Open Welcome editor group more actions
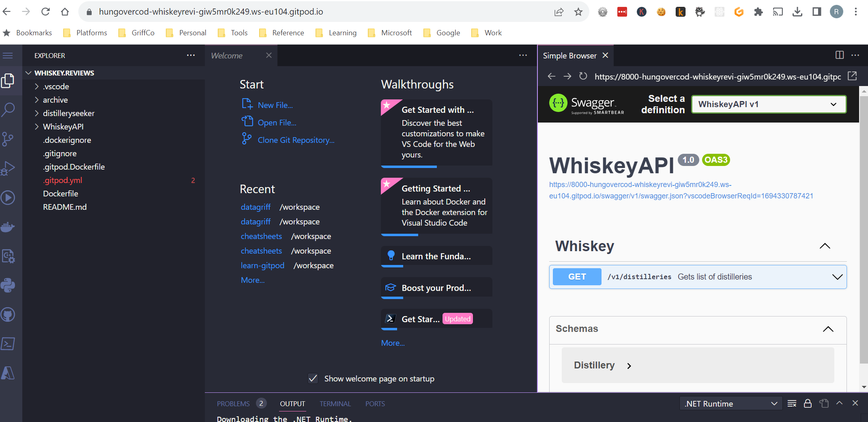This screenshot has height=422, width=868. pyautogui.click(x=523, y=56)
